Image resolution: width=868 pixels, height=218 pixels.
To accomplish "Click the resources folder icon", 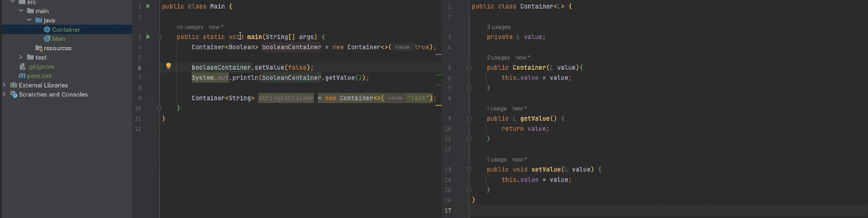I will [39, 48].
